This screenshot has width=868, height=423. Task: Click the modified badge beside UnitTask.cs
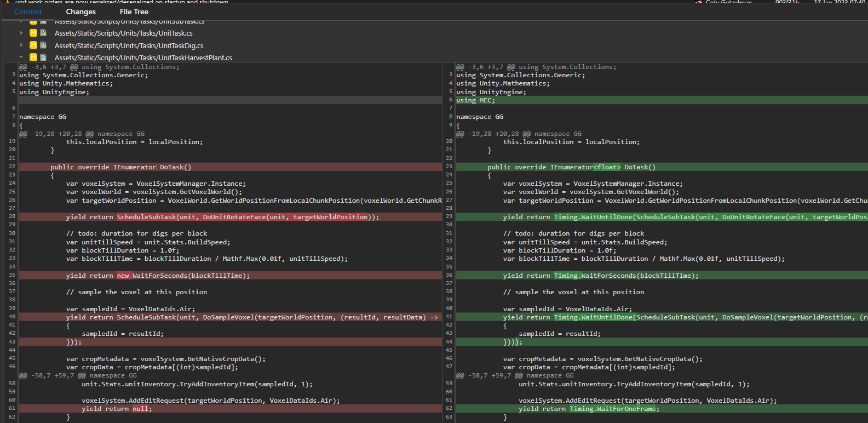coord(33,33)
